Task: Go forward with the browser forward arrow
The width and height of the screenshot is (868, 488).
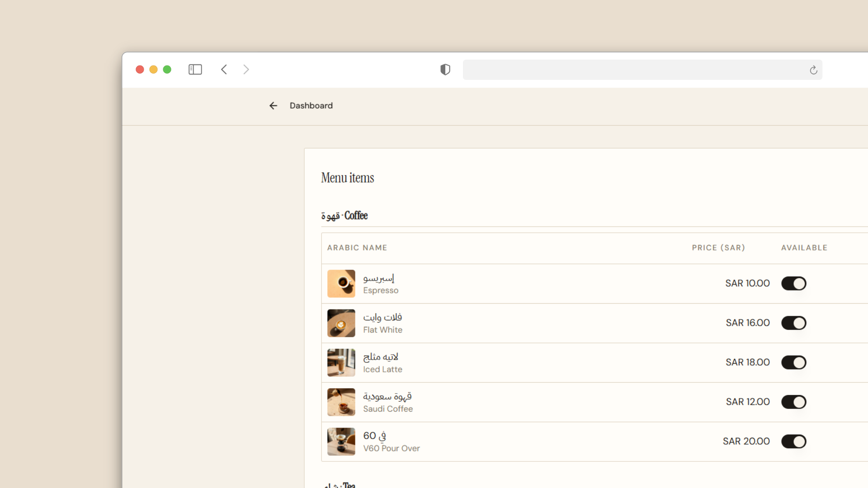Action: pos(246,70)
